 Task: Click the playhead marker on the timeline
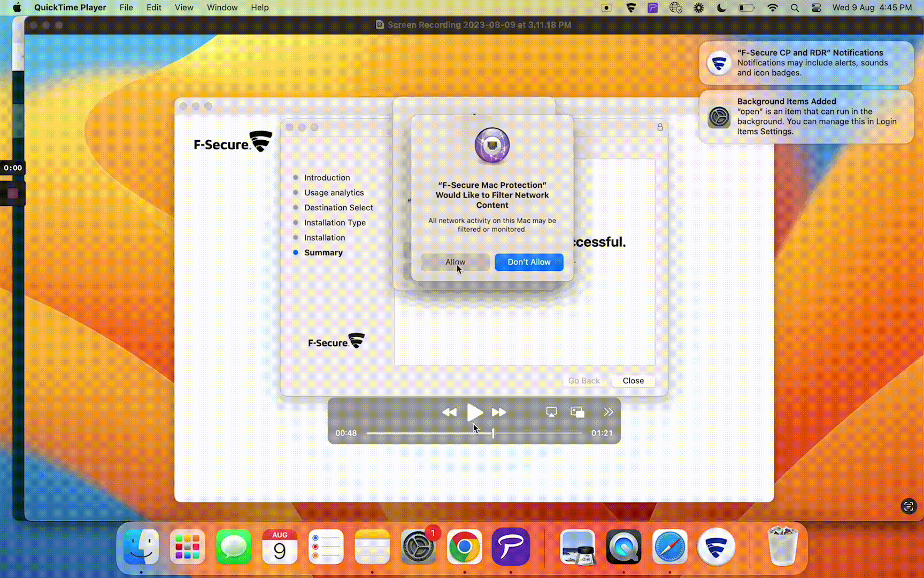point(493,433)
